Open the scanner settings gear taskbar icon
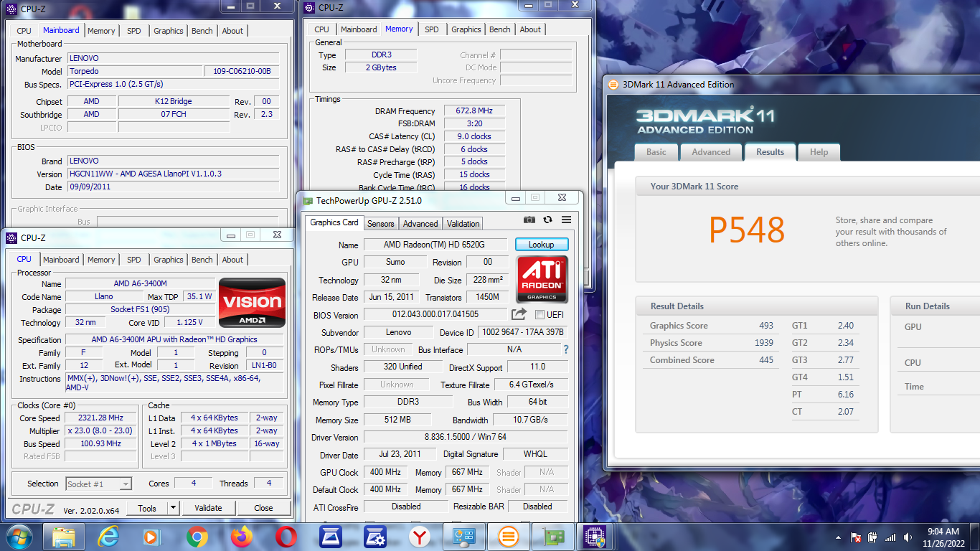The width and height of the screenshot is (980, 551). (375, 537)
